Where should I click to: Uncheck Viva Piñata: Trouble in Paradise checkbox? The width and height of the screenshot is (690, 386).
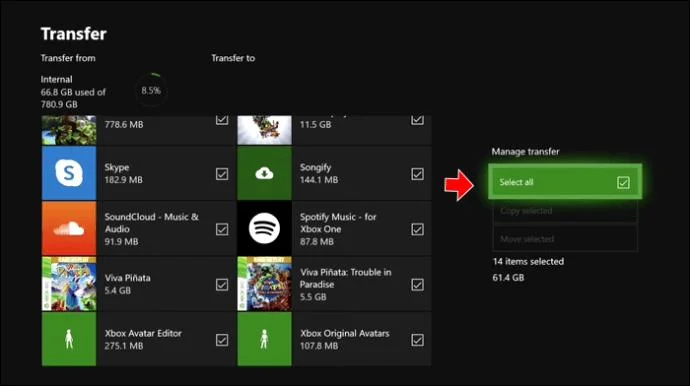pos(417,285)
